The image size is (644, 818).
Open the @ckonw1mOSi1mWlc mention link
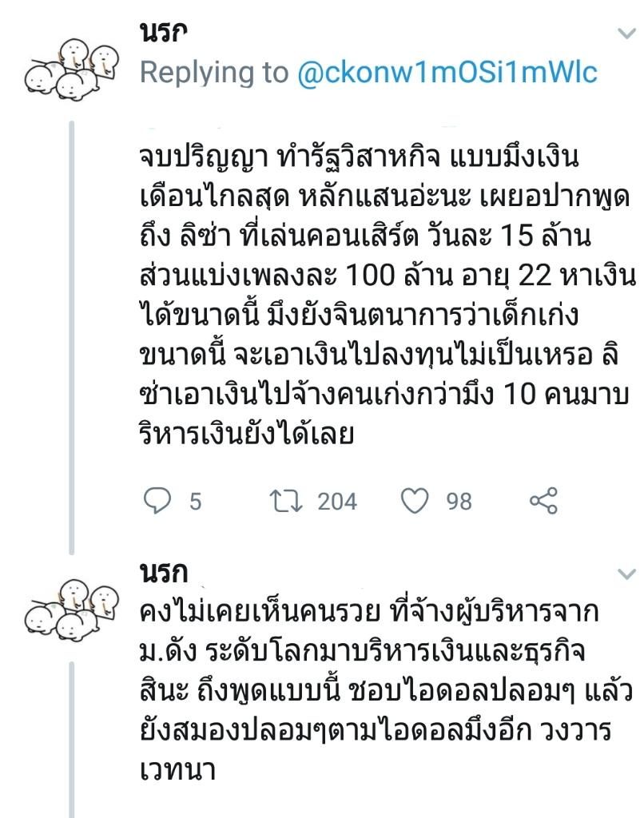(447, 73)
